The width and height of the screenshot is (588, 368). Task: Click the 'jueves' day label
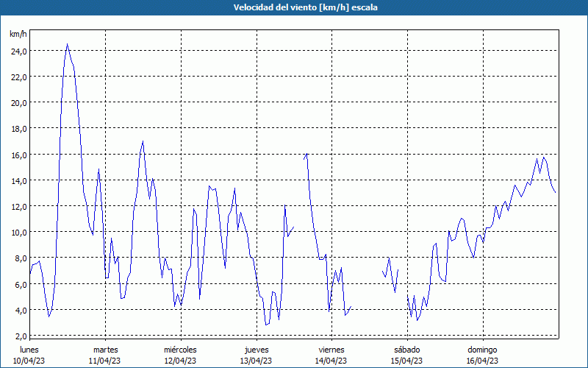(257, 350)
